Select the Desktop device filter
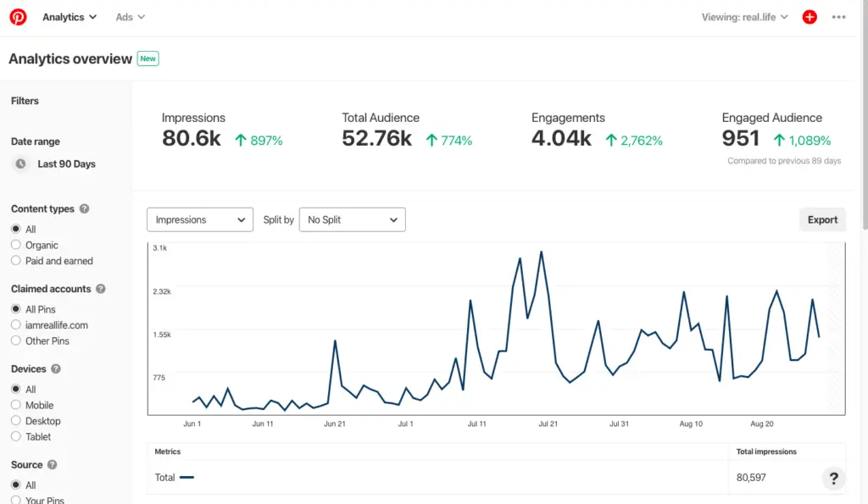This screenshot has width=868, height=504. (15, 420)
